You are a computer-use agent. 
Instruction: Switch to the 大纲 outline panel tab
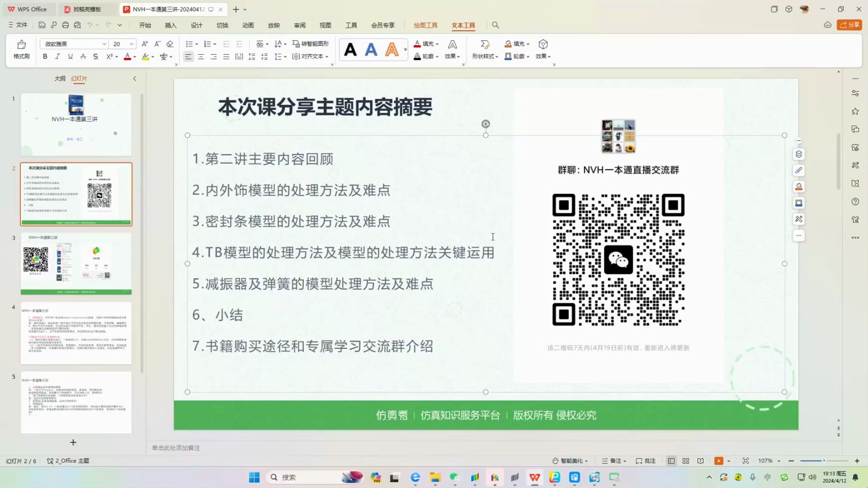coord(60,79)
